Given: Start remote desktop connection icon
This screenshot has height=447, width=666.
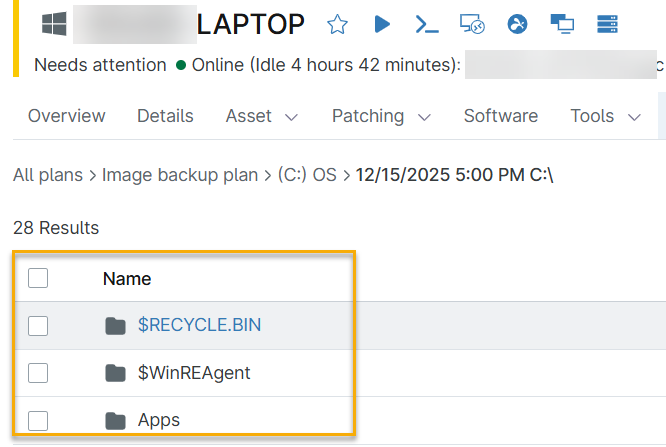Looking at the screenshot, I should [472, 24].
